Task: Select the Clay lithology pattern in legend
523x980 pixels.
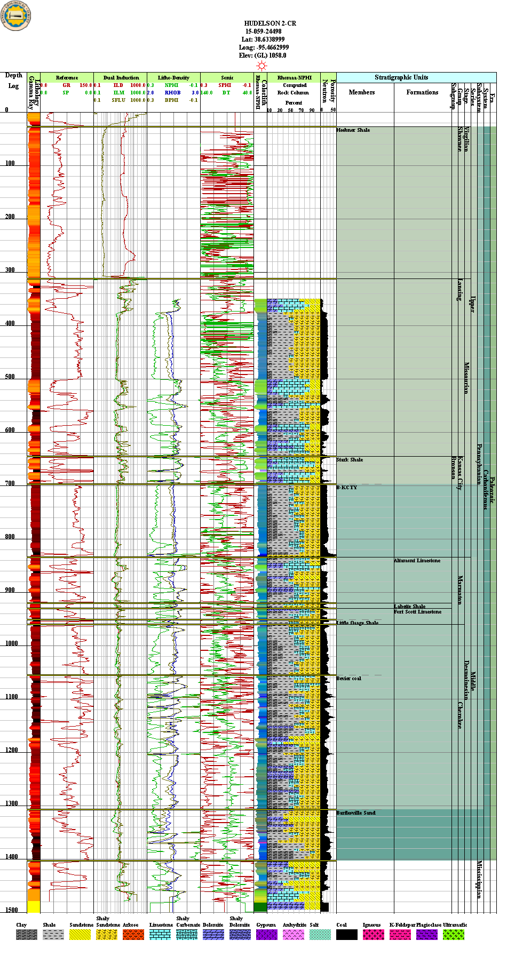Action: (x=26, y=934)
